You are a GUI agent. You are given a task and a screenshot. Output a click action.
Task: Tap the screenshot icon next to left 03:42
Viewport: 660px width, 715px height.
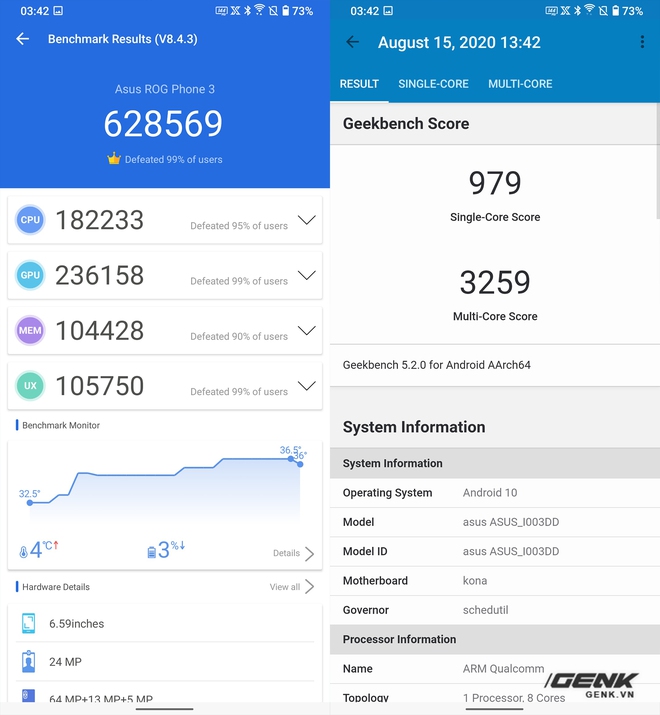coord(58,10)
